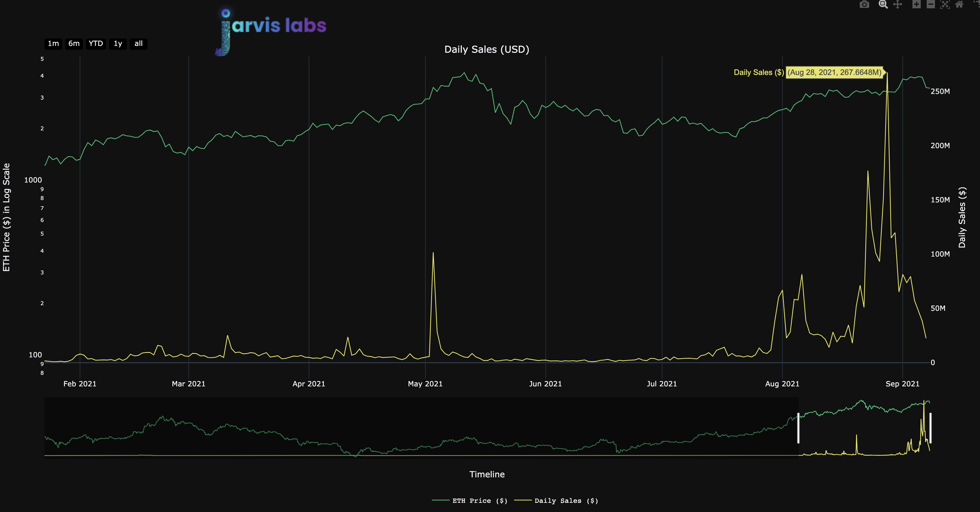
Task: Select the 1y range option
Action: (118, 44)
